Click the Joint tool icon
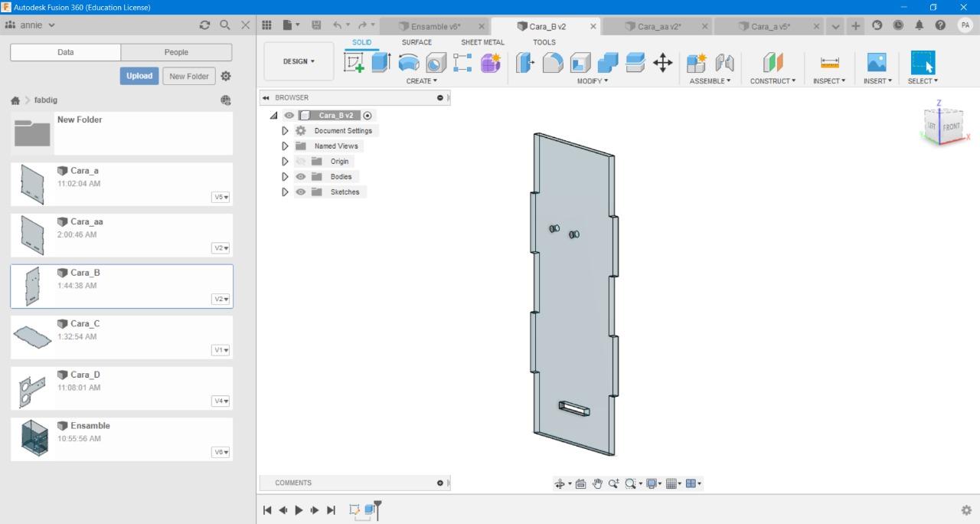The height and width of the screenshot is (524, 980). coord(724,63)
